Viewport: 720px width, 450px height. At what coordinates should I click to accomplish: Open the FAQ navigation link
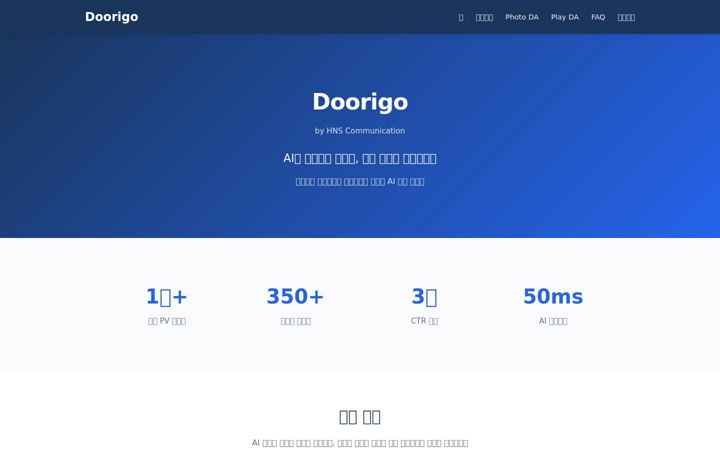[x=598, y=17]
